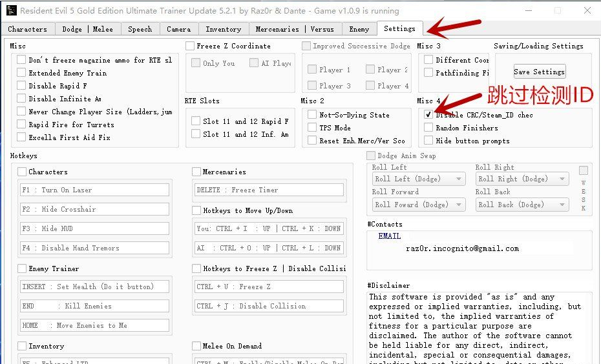This screenshot has width=601, height=364.
Task: Tick the Excella First Aid Fix checkbox
Action: click(22, 137)
